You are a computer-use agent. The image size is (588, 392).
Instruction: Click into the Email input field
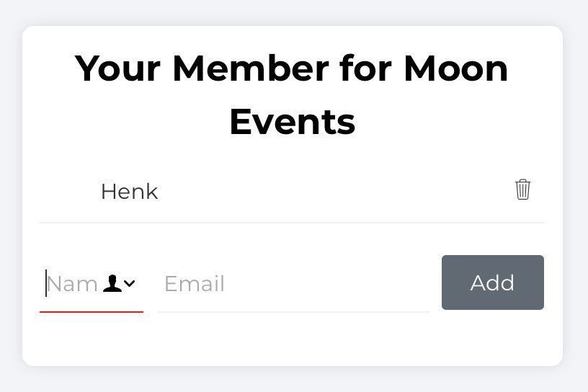click(293, 284)
